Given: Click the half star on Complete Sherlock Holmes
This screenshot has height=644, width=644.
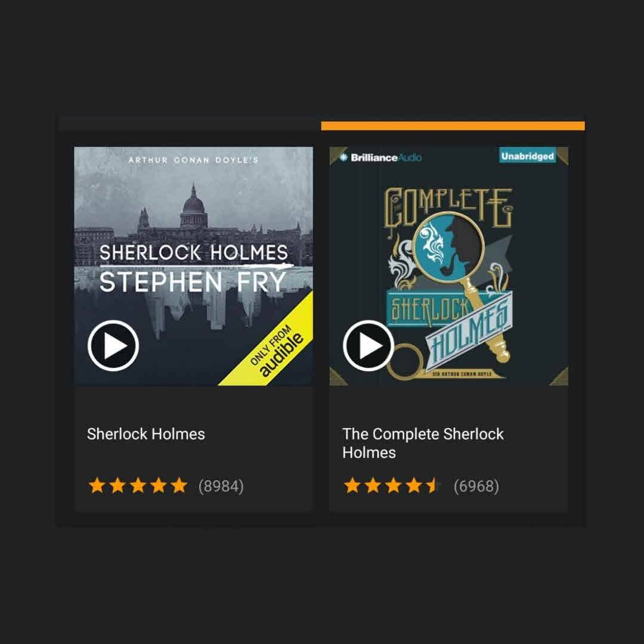Looking at the screenshot, I should [433, 485].
